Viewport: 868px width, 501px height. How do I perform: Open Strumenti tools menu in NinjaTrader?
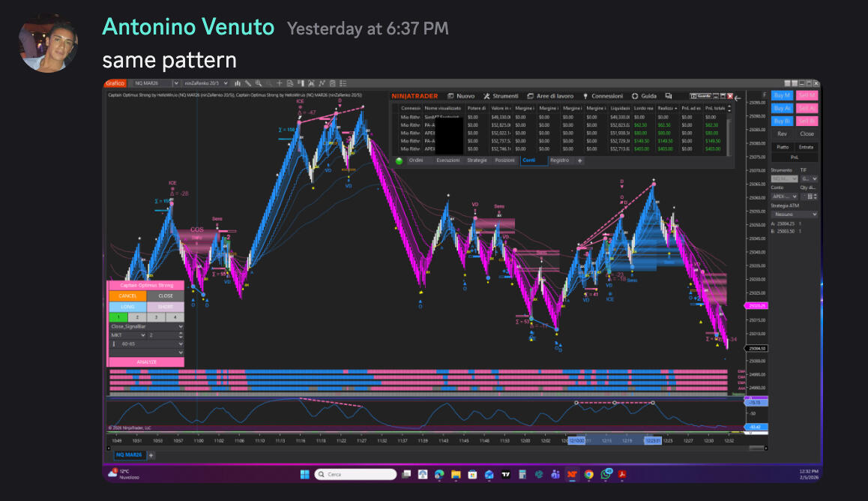501,96
